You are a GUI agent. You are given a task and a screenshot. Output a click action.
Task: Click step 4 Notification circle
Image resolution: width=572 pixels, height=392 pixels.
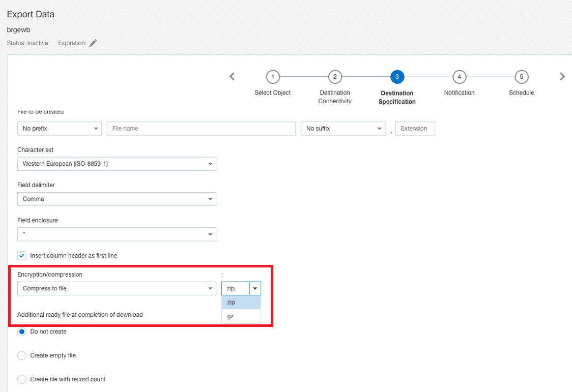pyautogui.click(x=459, y=77)
